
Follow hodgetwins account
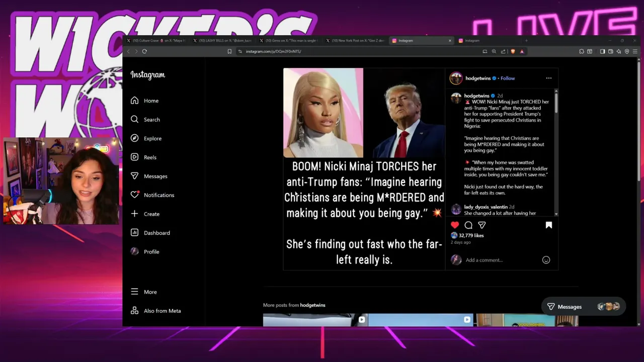click(x=508, y=78)
